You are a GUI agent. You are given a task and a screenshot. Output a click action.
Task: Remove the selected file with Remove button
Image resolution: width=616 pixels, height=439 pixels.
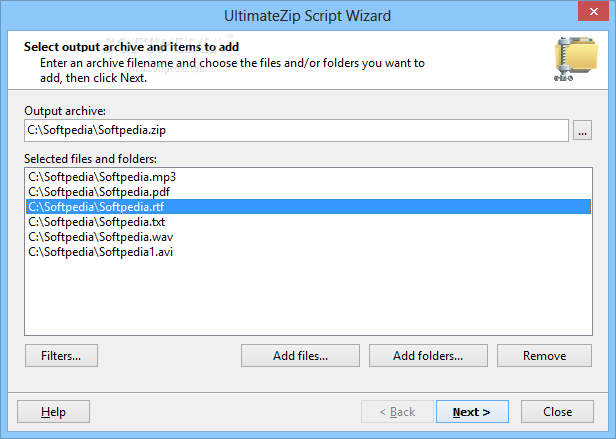[544, 356]
